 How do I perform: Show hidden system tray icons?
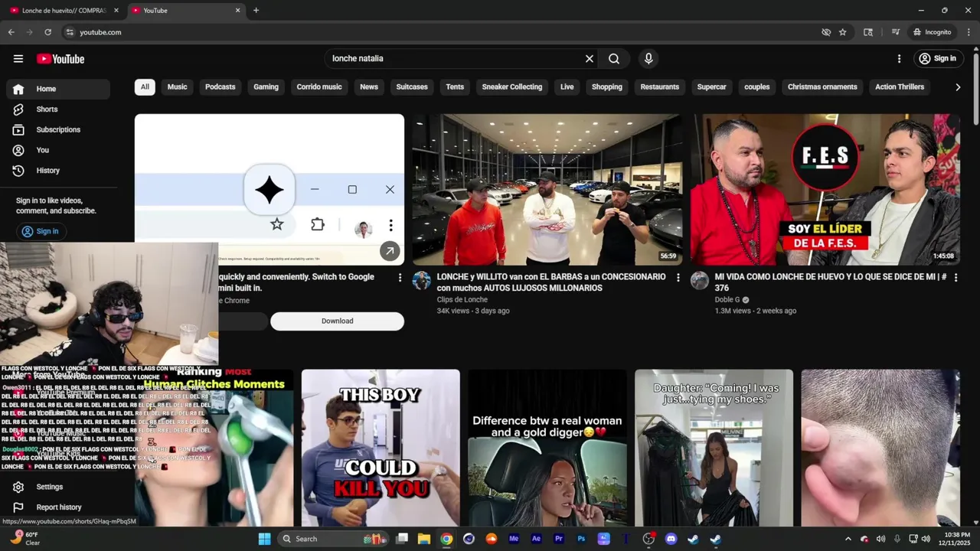[848, 539]
